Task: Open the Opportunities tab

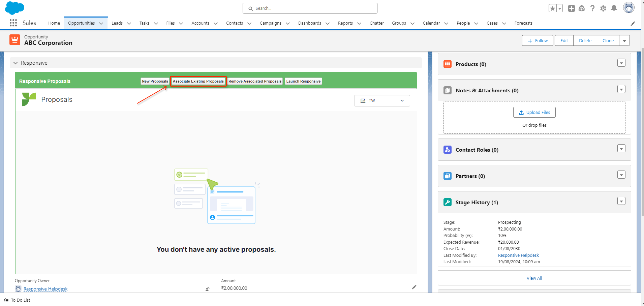Action: pos(81,23)
